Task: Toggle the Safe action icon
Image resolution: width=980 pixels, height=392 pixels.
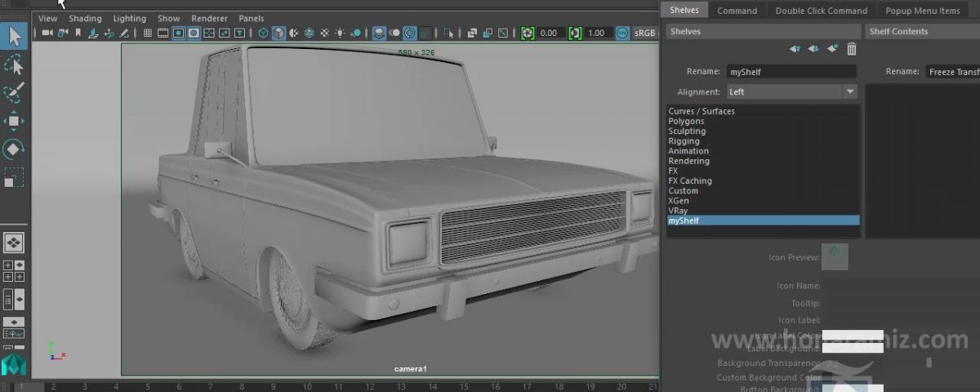Action: coord(224,33)
